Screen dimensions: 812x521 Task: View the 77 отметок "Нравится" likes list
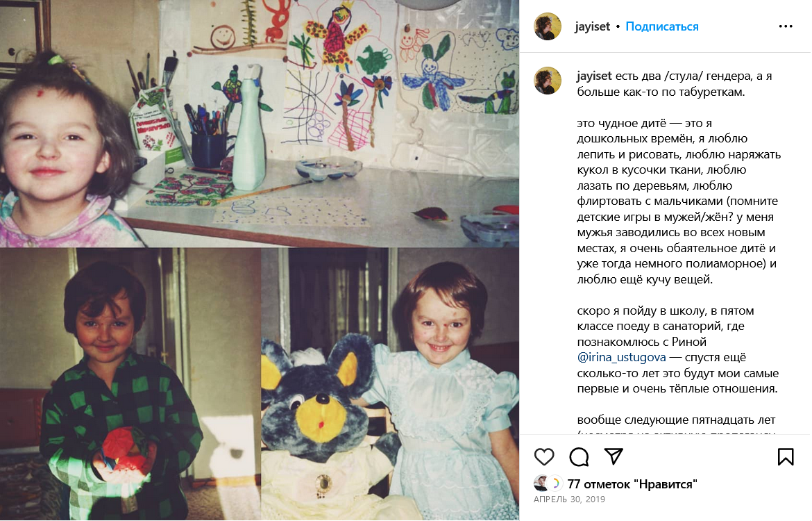tap(632, 484)
